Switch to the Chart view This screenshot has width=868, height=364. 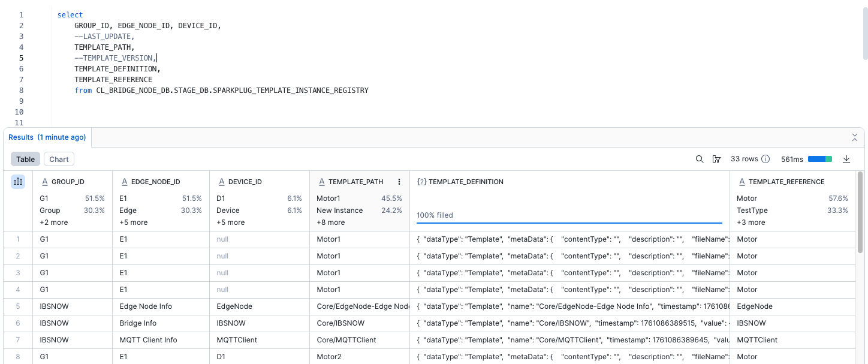(x=59, y=159)
